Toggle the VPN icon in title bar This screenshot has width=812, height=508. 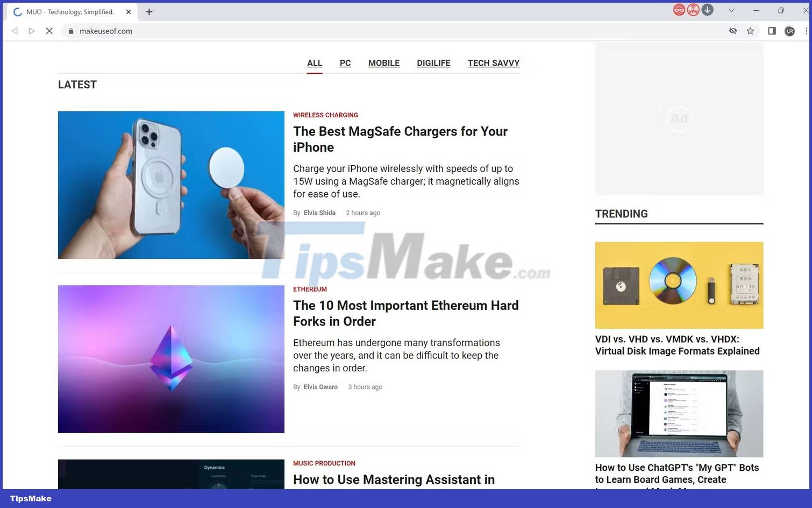[x=693, y=10]
